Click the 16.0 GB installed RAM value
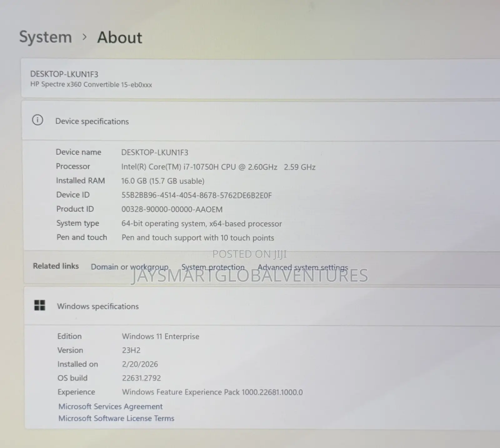The width and height of the screenshot is (500, 448). (x=163, y=181)
